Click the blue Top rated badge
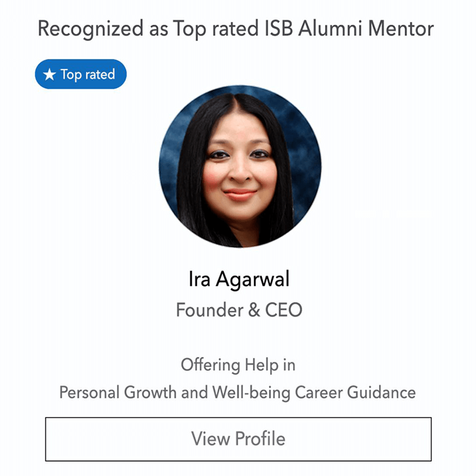476x476 pixels. 81,74
